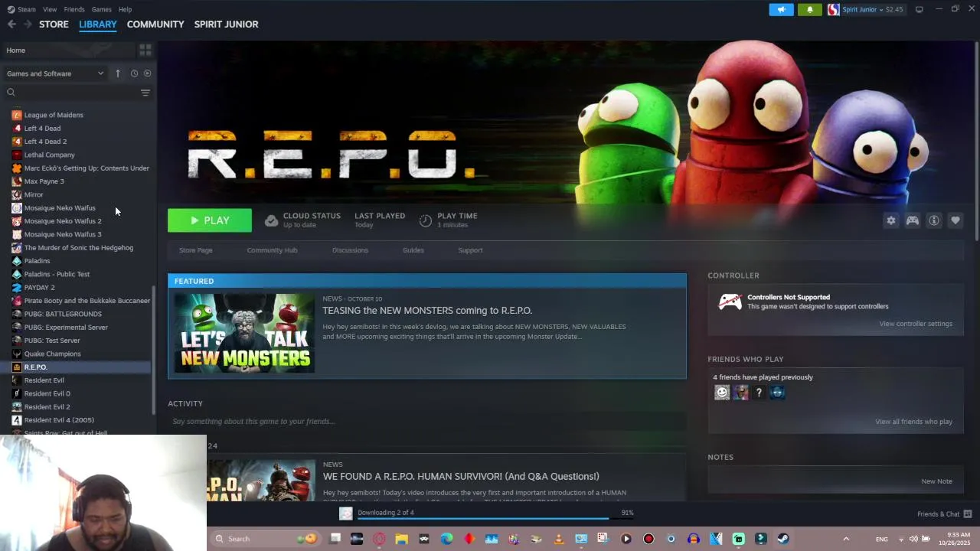Click the announcements megaphone icon
Screen dimensions: 980x551
click(782, 9)
